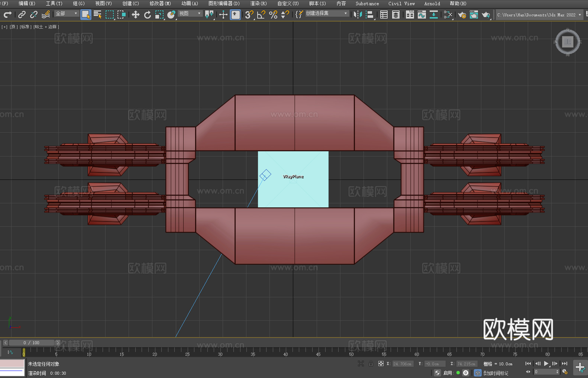The height and width of the screenshot is (378, 588).
Task: Open the 渲染(R) menu
Action: [x=258, y=3]
